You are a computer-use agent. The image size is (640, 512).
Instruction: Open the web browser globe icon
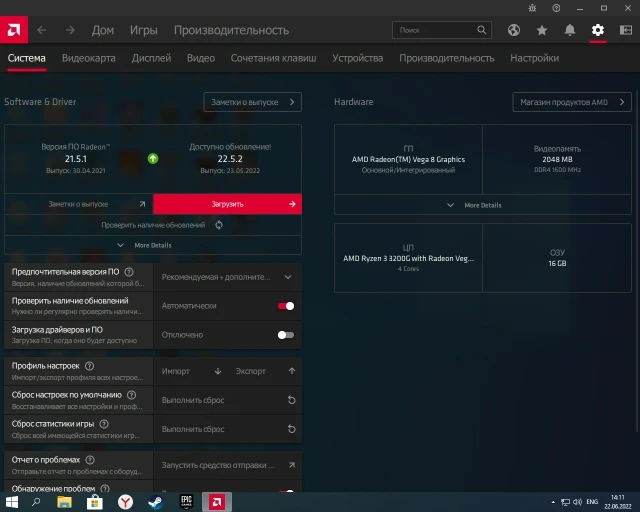(x=514, y=30)
